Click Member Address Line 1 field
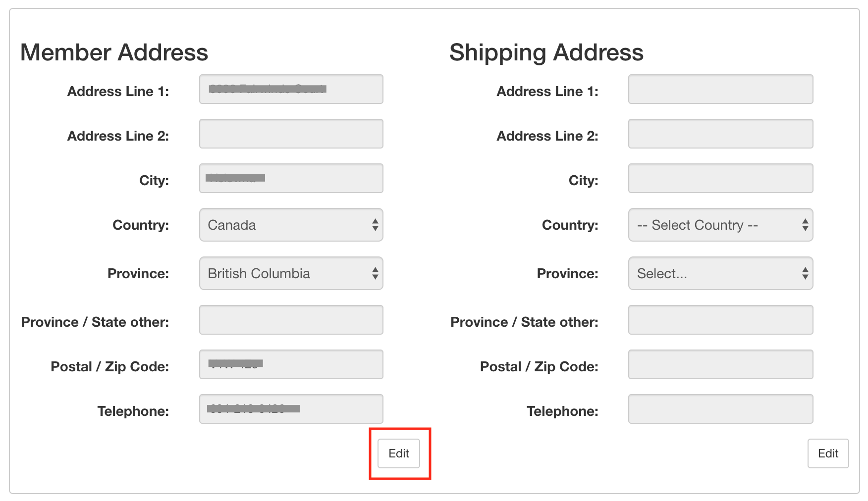The width and height of the screenshot is (868, 501). tap(291, 89)
